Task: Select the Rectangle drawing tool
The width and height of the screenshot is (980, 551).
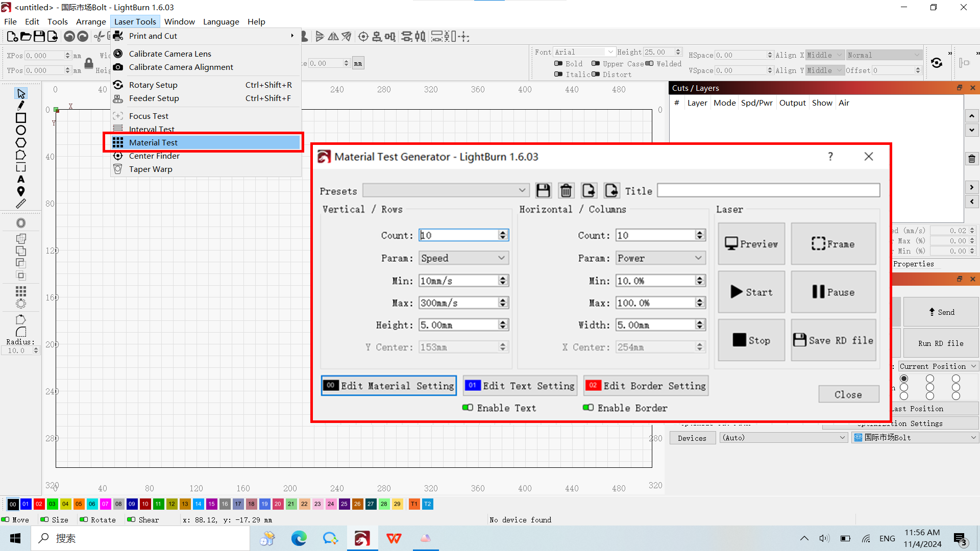Action: tap(21, 118)
